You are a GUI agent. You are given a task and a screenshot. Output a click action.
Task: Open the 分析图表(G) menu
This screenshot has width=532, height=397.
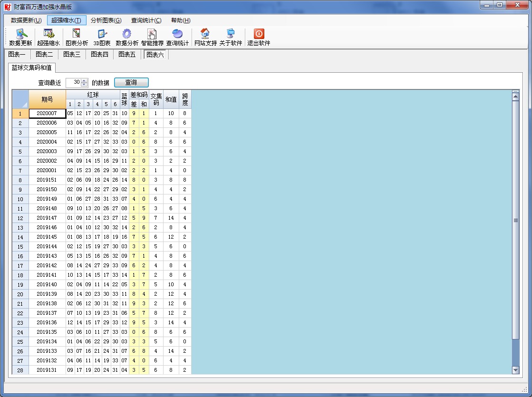106,20
